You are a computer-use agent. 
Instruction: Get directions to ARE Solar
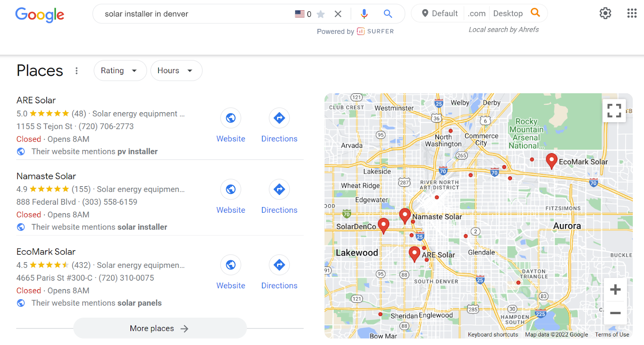pos(279,118)
